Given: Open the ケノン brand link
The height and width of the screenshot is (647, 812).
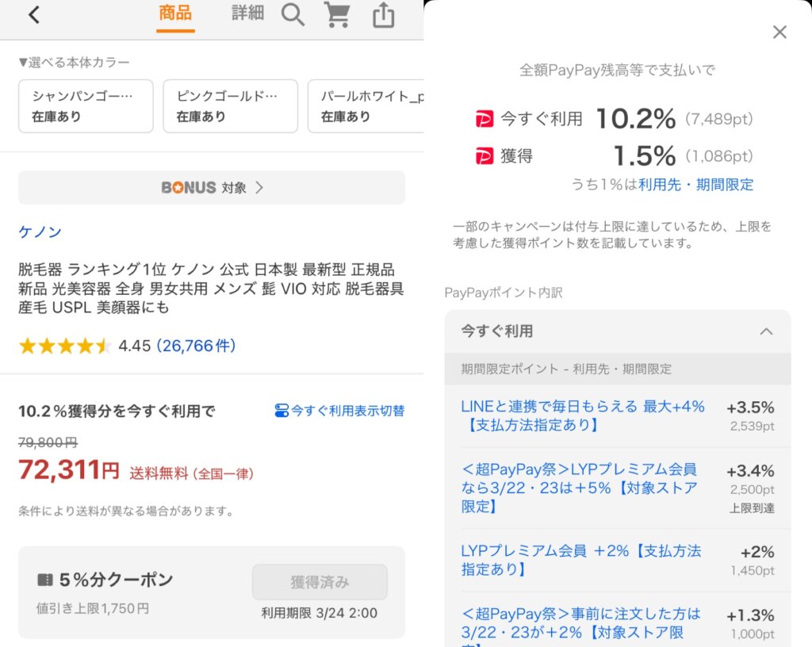Looking at the screenshot, I should click(40, 232).
